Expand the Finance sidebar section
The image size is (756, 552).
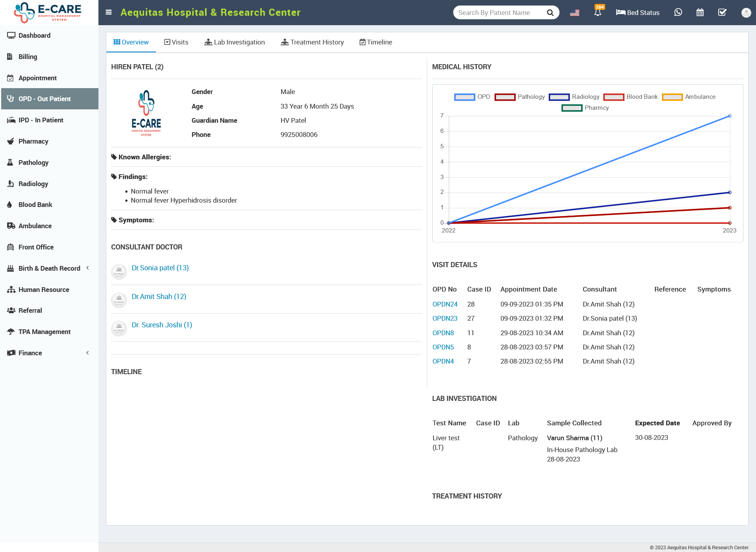(x=30, y=353)
